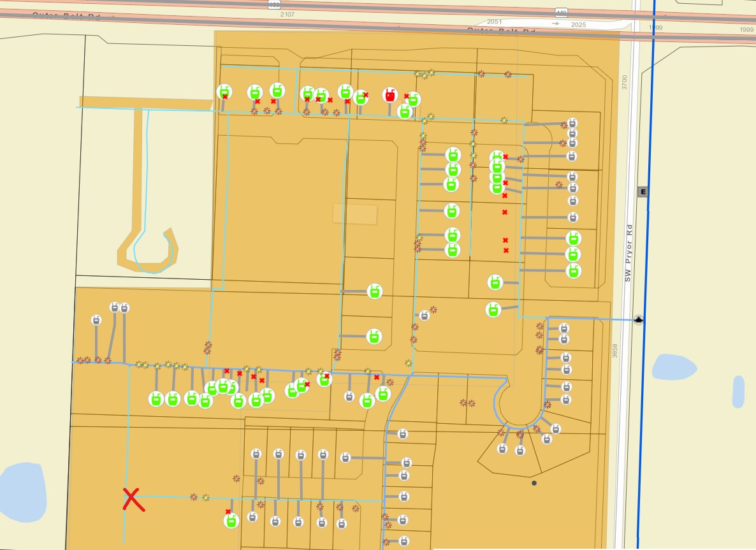756x550 pixels.
Task: Click the 2025 address label near ramp
Action: (578, 24)
